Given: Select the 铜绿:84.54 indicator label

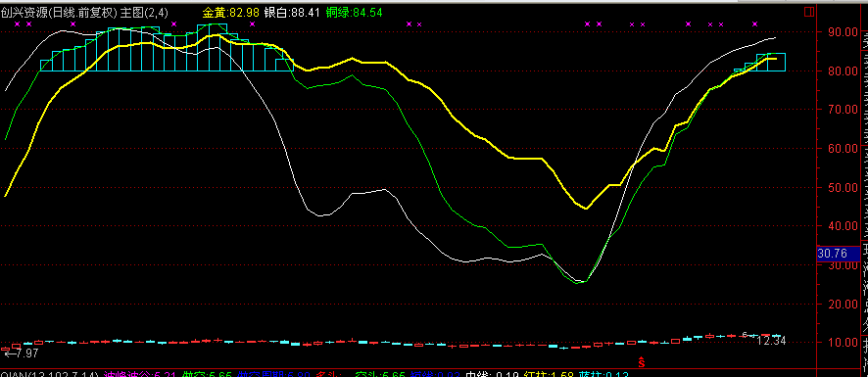Looking at the screenshot, I should (x=354, y=12).
